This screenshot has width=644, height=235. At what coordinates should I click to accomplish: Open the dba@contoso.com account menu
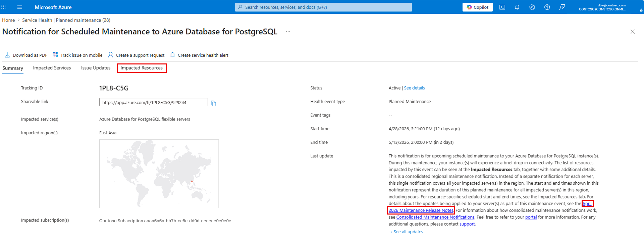602,7
